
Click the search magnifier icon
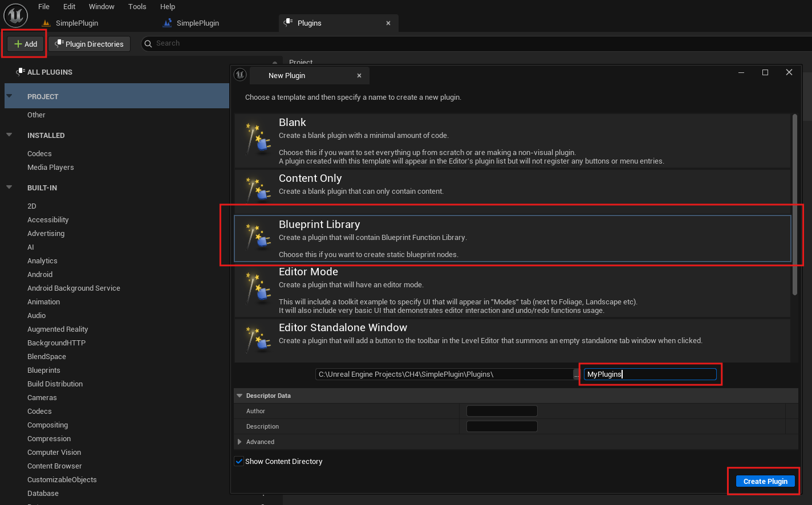(x=148, y=44)
